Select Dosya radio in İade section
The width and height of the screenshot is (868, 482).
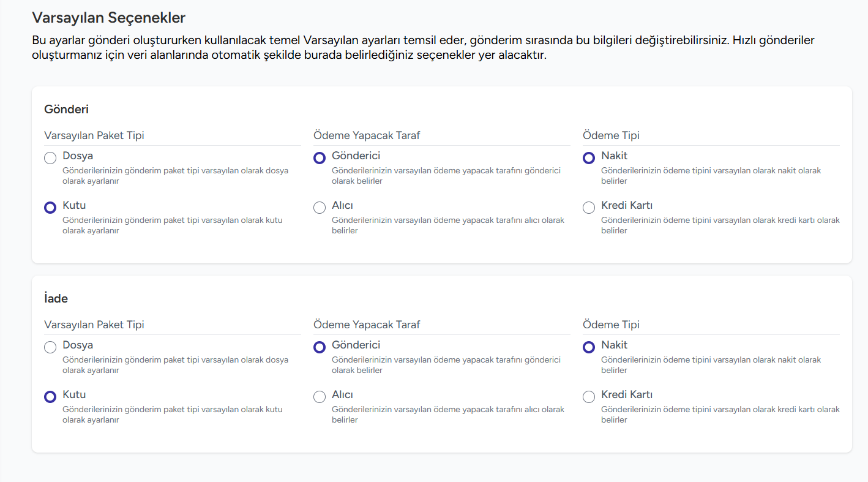click(x=50, y=348)
